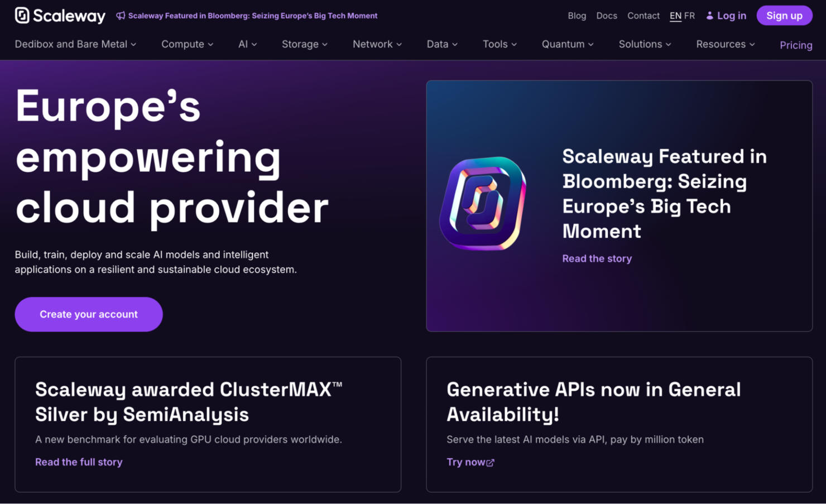826x504 pixels.
Task: Expand the Compute navigation dropdown
Action: pos(187,44)
